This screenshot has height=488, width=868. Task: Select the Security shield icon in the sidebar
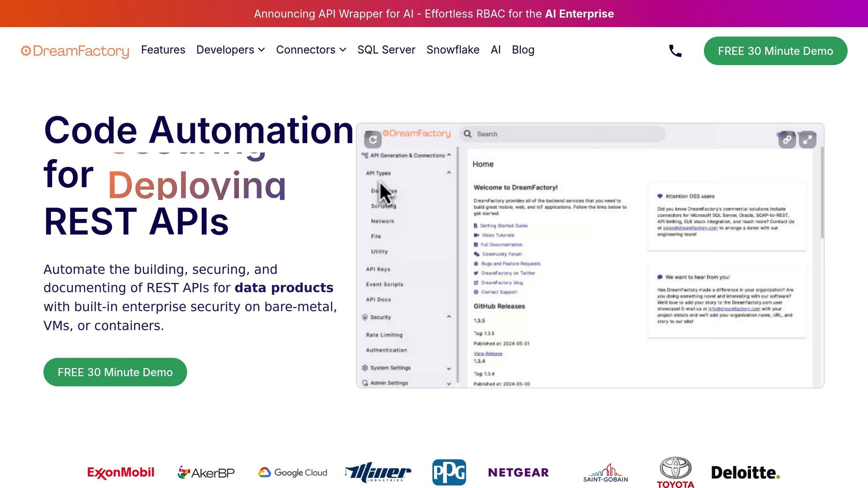pyautogui.click(x=364, y=317)
